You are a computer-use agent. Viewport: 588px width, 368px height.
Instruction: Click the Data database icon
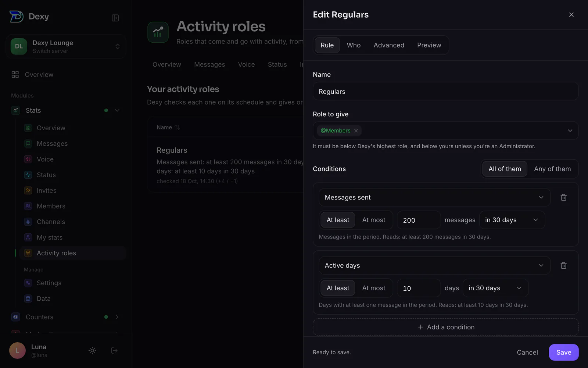28,298
